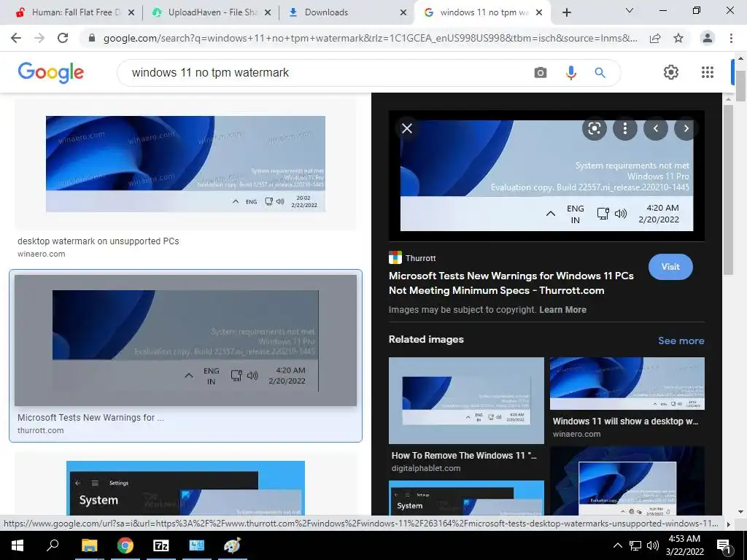Open the tab search chevron
The image size is (747, 560).
[629, 10]
